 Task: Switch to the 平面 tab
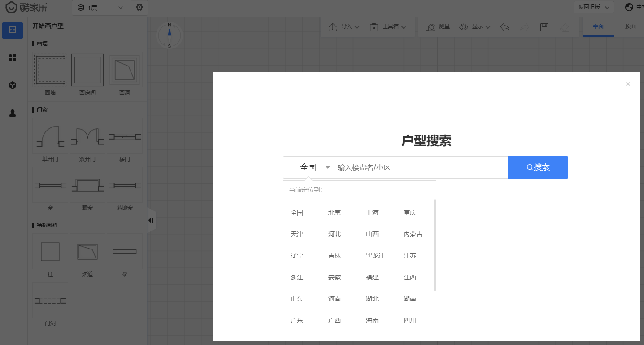598,26
